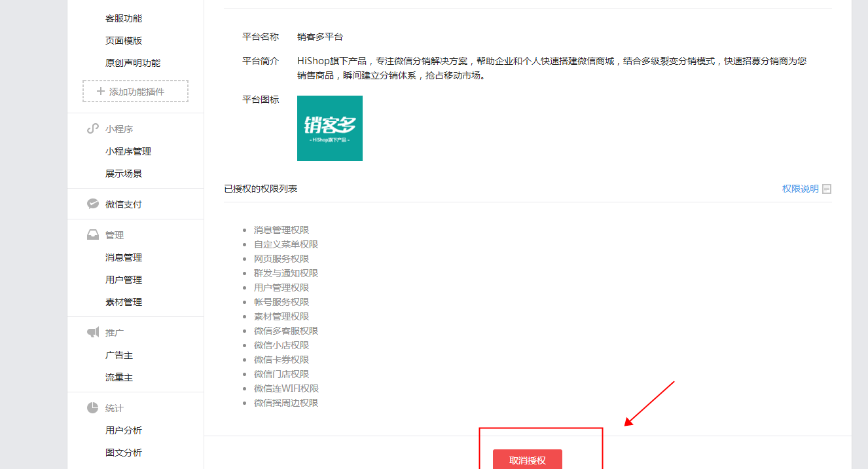
Task: Open 微信支付 in the sidebar
Action: [x=124, y=204]
